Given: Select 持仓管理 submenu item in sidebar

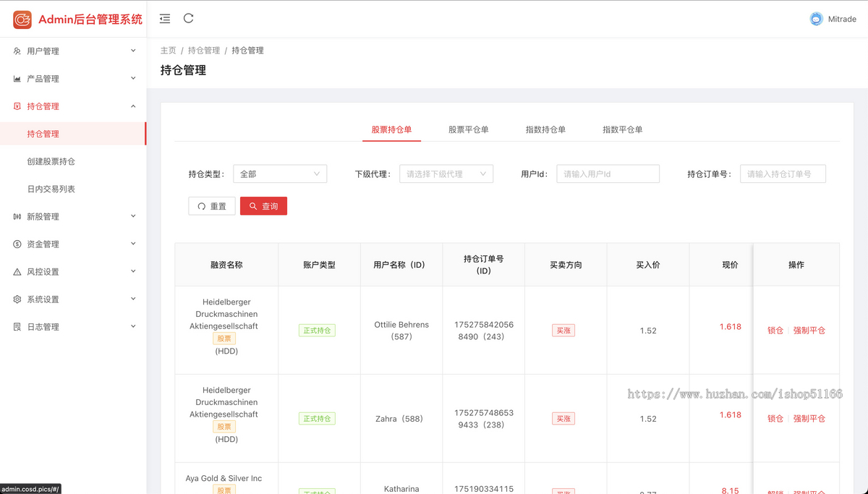Looking at the screenshot, I should (72, 134).
